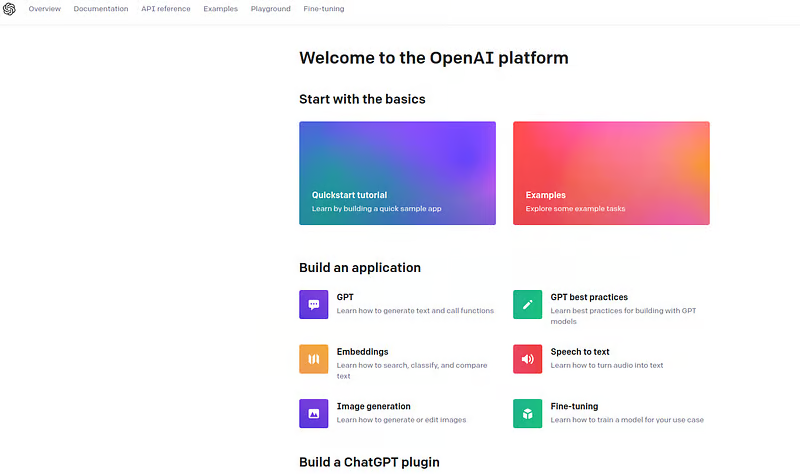Open the GPT link title
Screen dimensions: 800x474
tap(345, 297)
